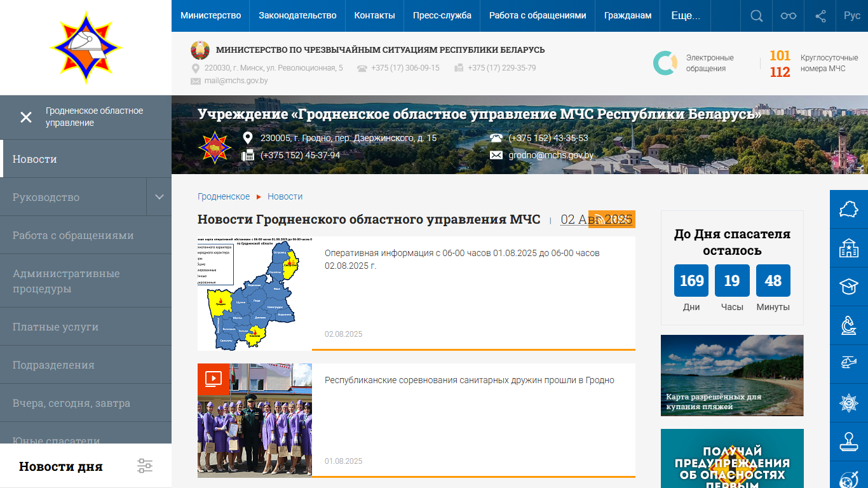This screenshot has width=868, height=488.
Task: Open the Рус language selector
Action: point(852,16)
